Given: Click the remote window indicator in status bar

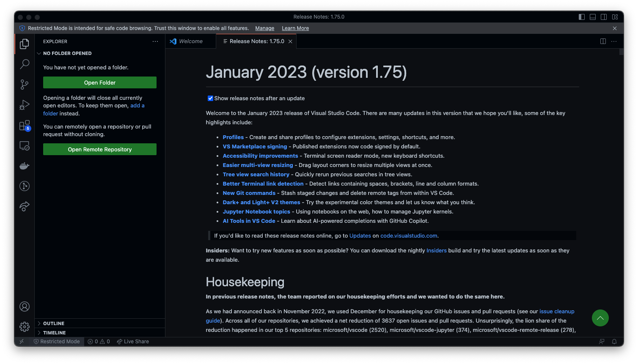Looking at the screenshot, I should click(x=22, y=342).
